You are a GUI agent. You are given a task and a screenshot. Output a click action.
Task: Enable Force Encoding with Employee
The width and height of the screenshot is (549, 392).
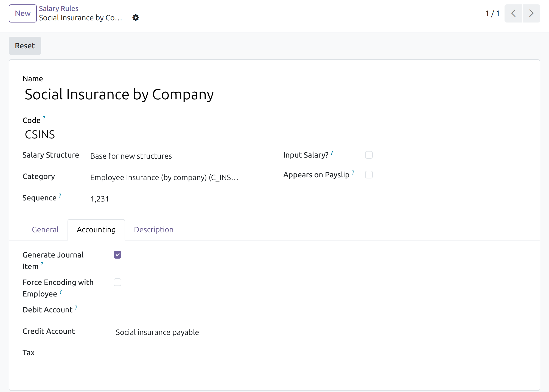[x=117, y=282]
